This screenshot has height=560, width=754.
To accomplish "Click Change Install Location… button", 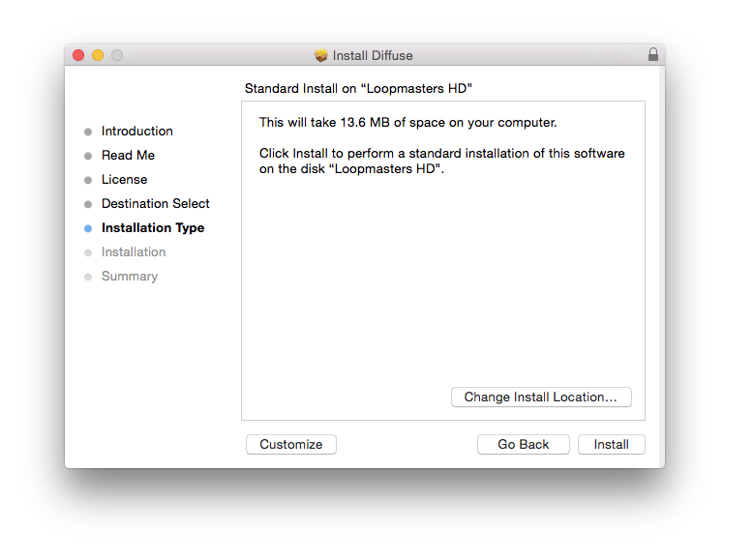I will [x=541, y=398].
